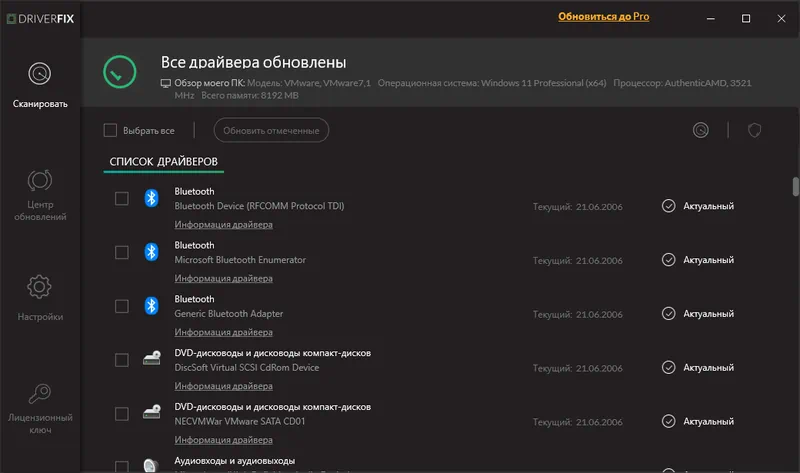Screen dimensions: 800x473
Task: Click the shield icon in the toolbar
Action: (x=754, y=130)
